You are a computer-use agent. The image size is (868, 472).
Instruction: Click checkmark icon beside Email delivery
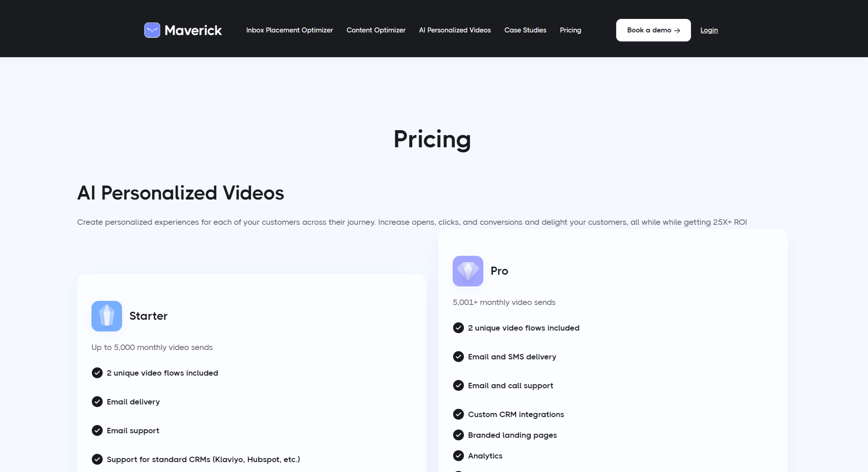(97, 402)
